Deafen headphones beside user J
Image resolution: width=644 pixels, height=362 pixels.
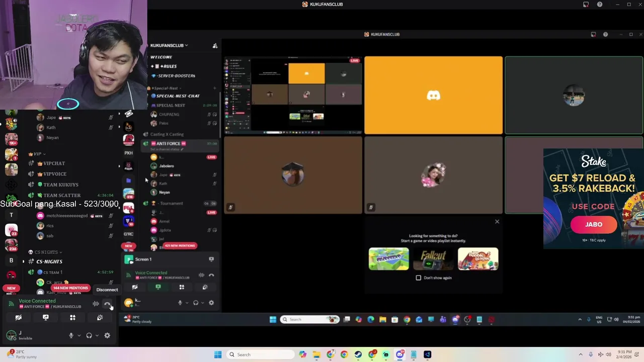click(x=89, y=335)
